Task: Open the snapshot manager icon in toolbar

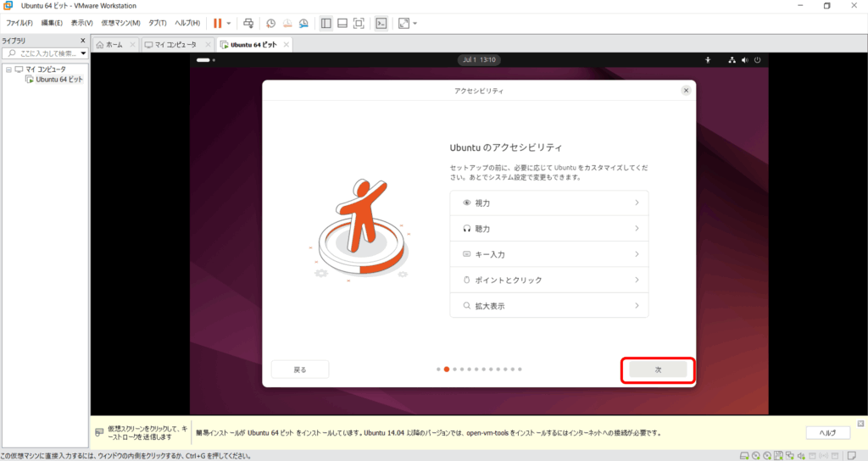Action: click(x=303, y=23)
